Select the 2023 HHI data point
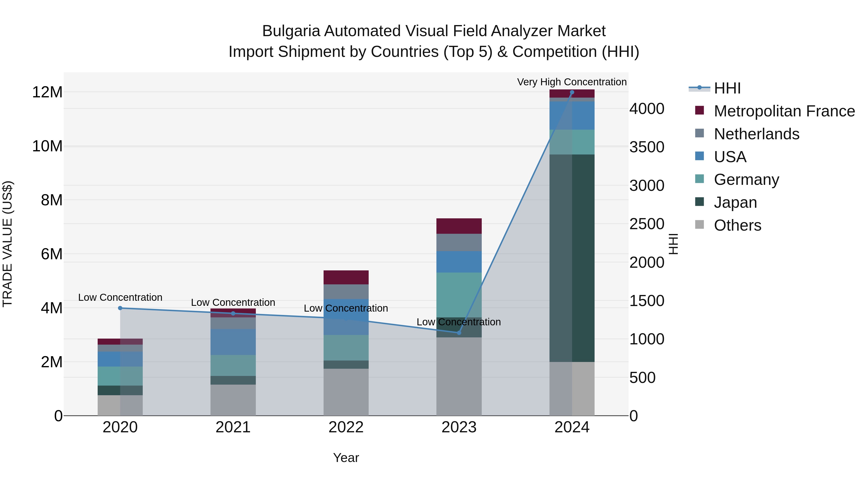 click(459, 333)
